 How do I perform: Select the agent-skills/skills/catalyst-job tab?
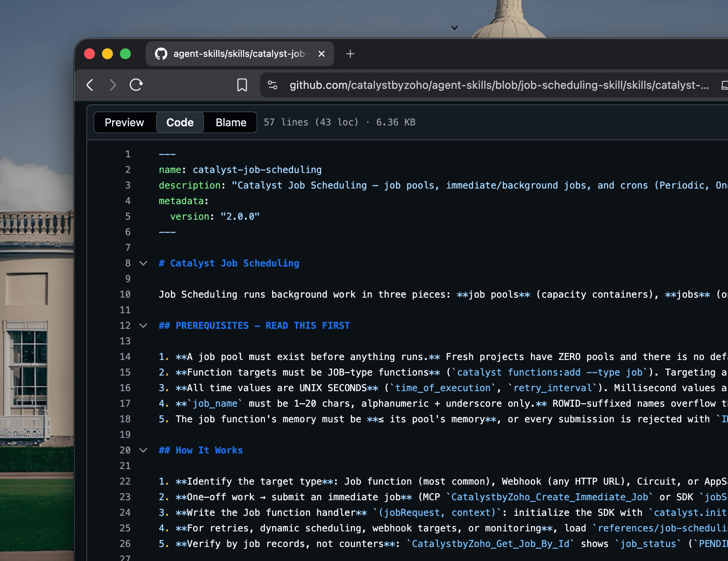240,54
